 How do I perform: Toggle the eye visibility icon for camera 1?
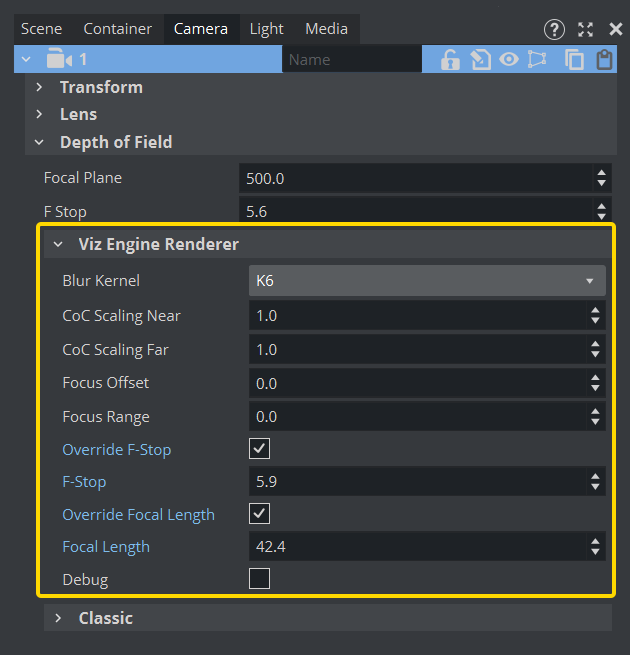click(510, 60)
